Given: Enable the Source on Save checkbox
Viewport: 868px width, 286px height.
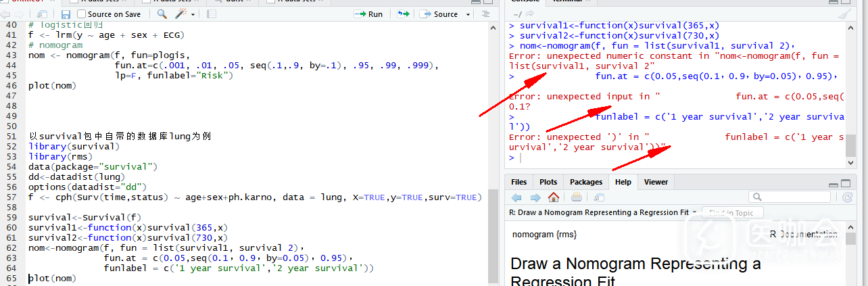Looking at the screenshot, I should pos(82,14).
